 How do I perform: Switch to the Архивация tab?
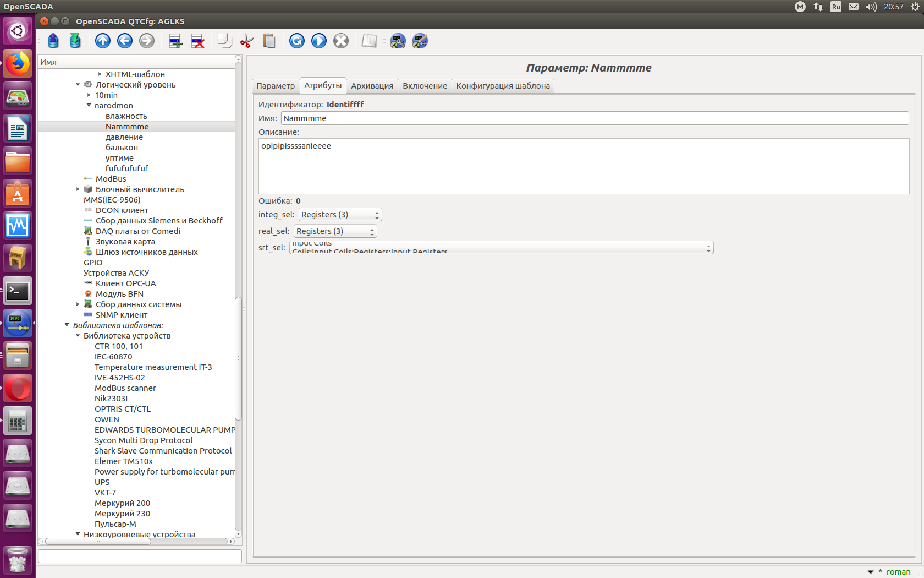click(372, 86)
